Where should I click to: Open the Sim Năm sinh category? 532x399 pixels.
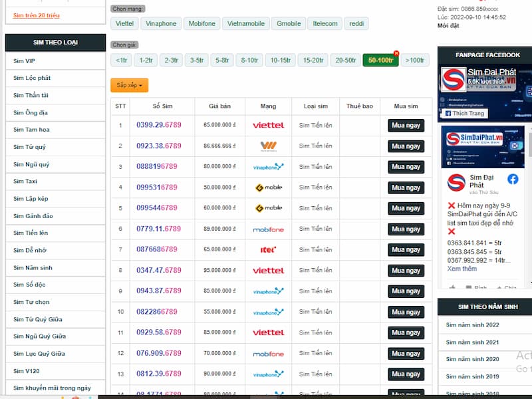pyautogui.click(x=56, y=268)
